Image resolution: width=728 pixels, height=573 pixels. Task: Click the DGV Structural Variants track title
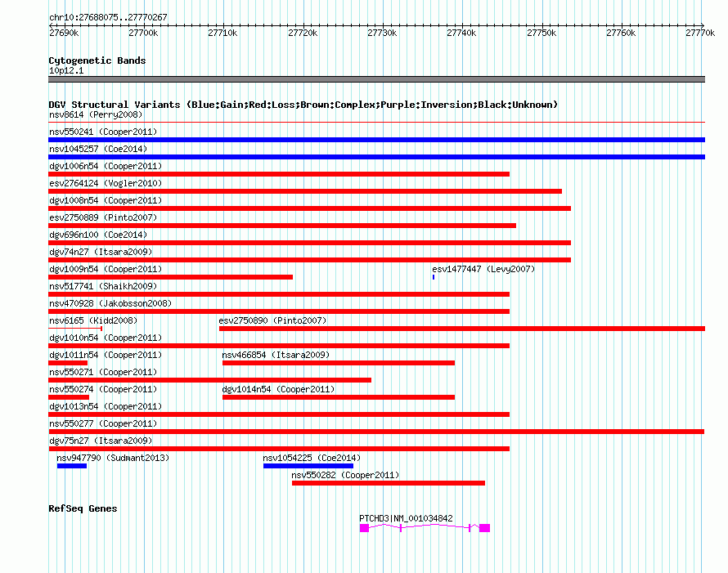[x=303, y=105]
